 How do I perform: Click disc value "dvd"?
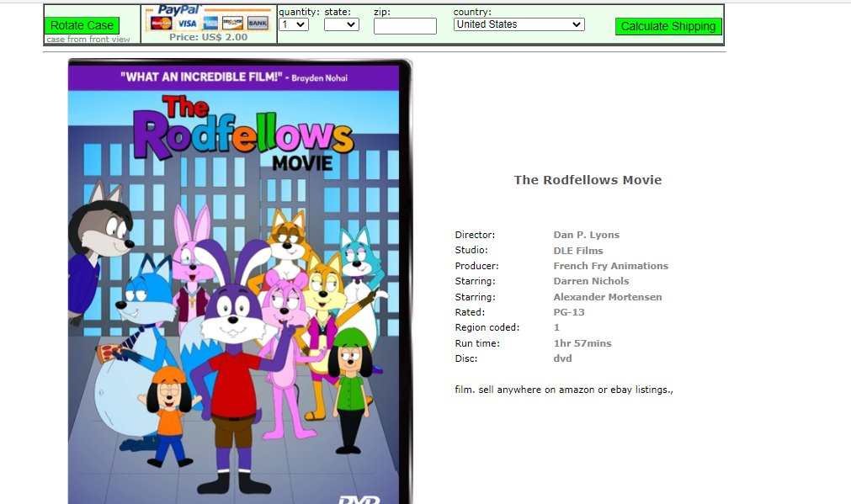[562, 358]
